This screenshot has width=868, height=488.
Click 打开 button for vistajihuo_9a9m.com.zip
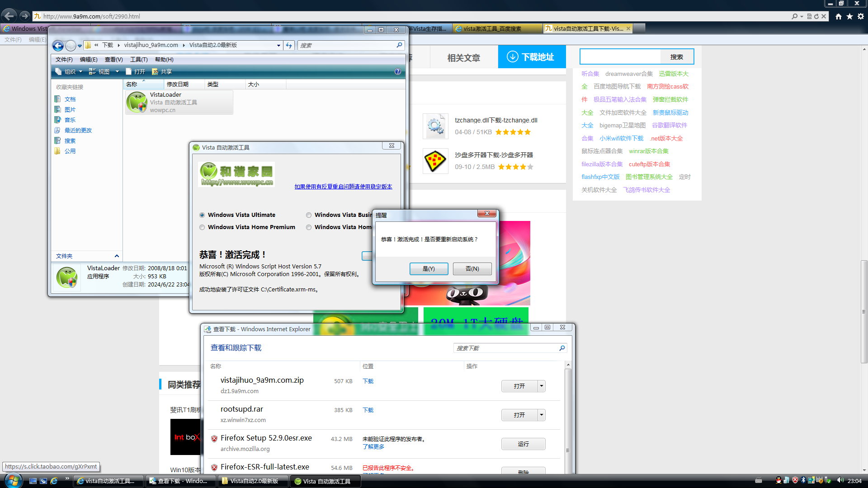[519, 386]
